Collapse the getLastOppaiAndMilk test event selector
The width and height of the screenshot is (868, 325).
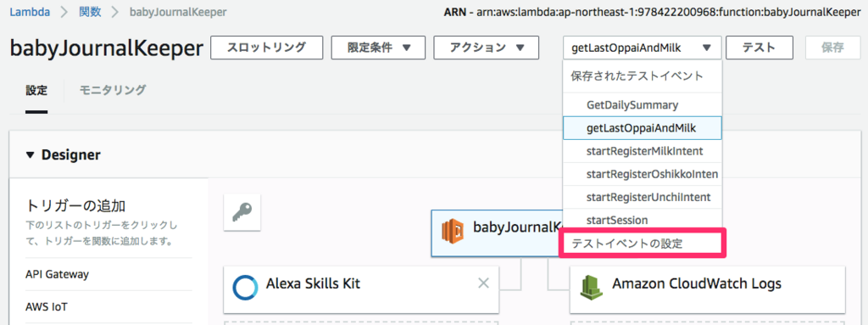coord(643,48)
